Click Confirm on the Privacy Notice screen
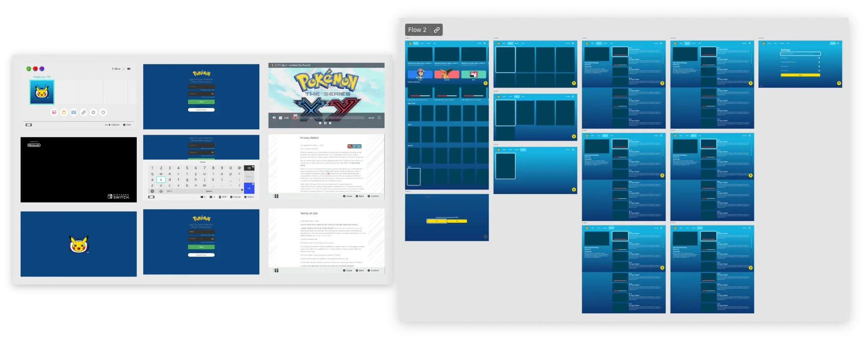The image size is (868, 343). click(373, 196)
